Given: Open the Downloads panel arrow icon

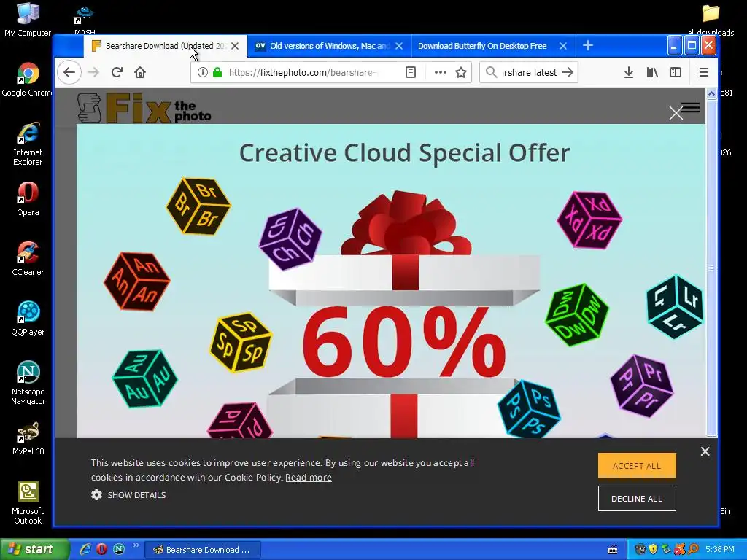Looking at the screenshot, I should [x=629, y=72].
